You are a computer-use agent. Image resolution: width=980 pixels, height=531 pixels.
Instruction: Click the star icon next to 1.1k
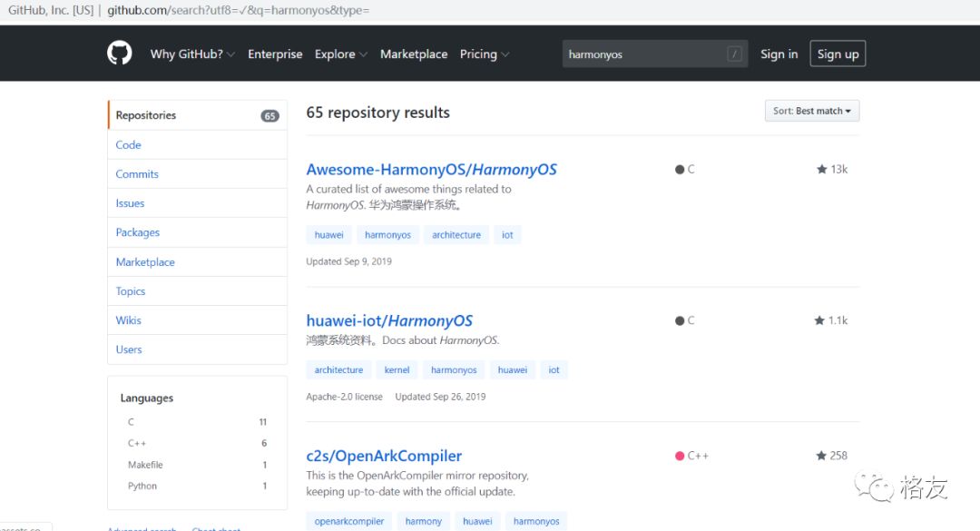819,320
